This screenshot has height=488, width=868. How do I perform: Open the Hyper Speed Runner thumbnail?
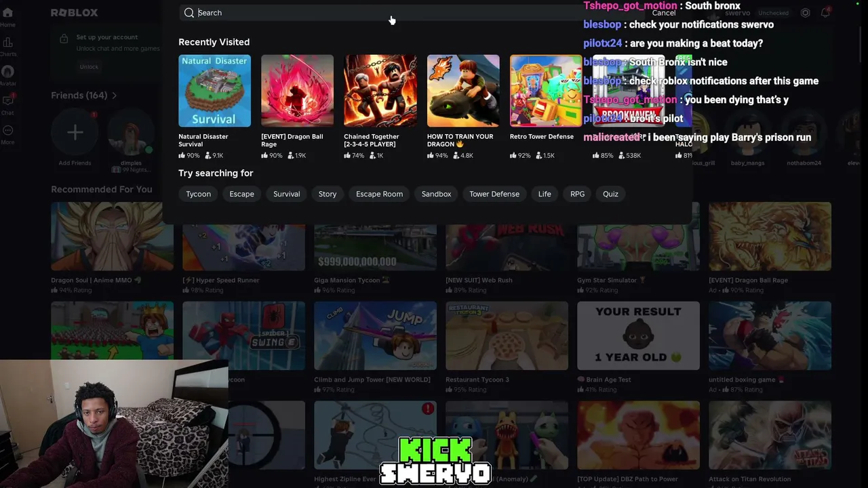pos(243,237)
